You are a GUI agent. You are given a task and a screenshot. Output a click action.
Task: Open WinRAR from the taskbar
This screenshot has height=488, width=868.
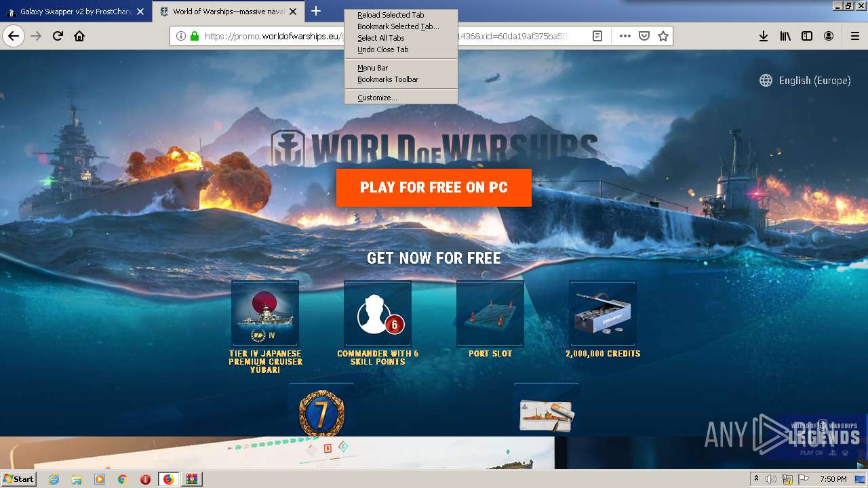point(191,479)
